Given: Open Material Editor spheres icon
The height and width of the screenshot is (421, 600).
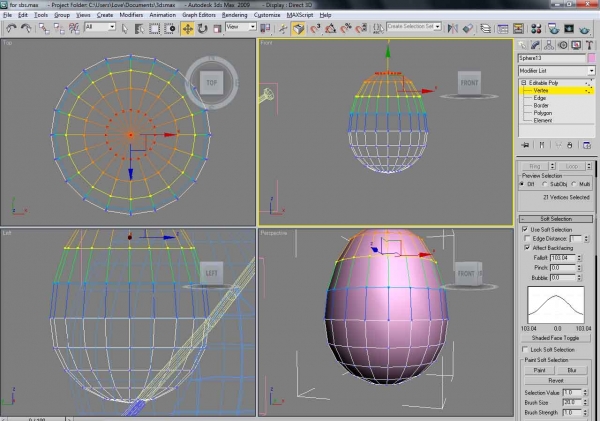Looking at the screenshot, I should pos(536,29).
